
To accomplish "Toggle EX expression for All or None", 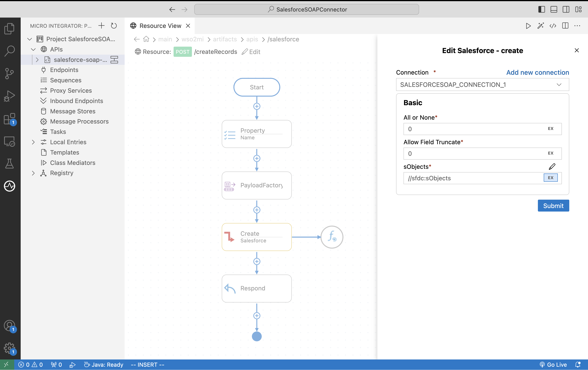I will point(550,129).
